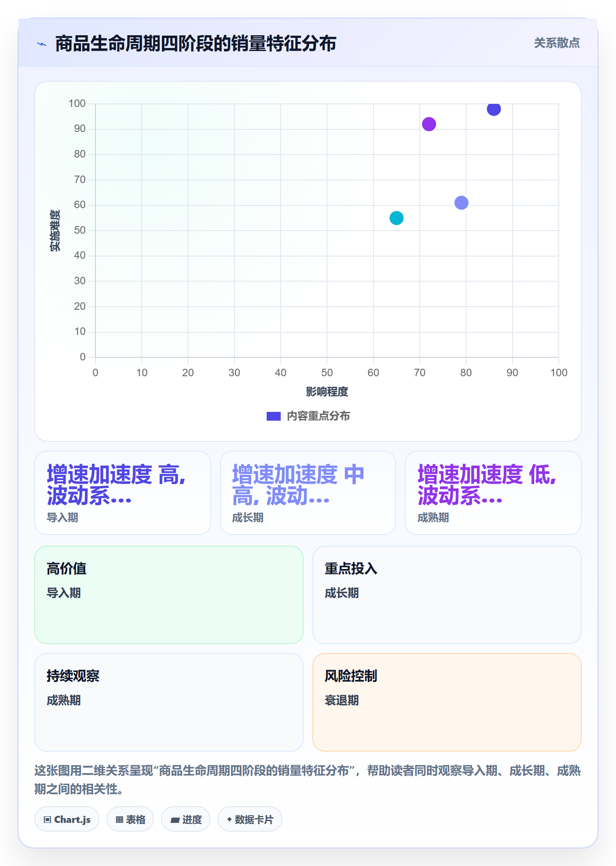Select the cyan scatter point on the chart
Screen dimensions: 616x866
(x=396, y=218)
